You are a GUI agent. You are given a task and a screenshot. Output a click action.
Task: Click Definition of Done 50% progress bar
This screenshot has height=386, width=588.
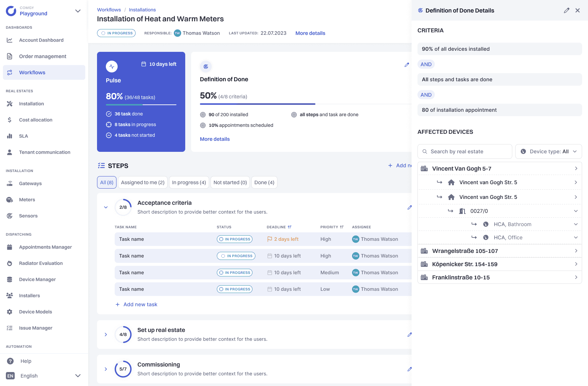pos(306,104)
